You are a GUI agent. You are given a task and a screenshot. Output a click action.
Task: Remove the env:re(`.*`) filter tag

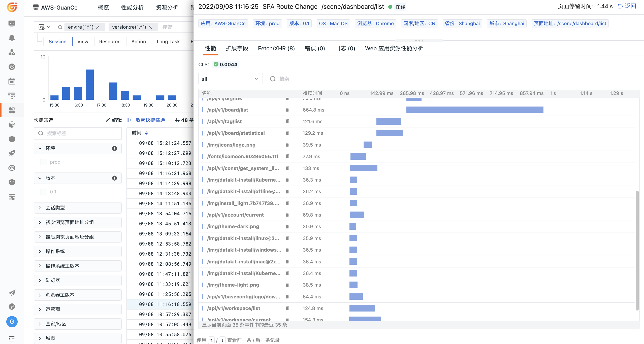click(98, 27)
